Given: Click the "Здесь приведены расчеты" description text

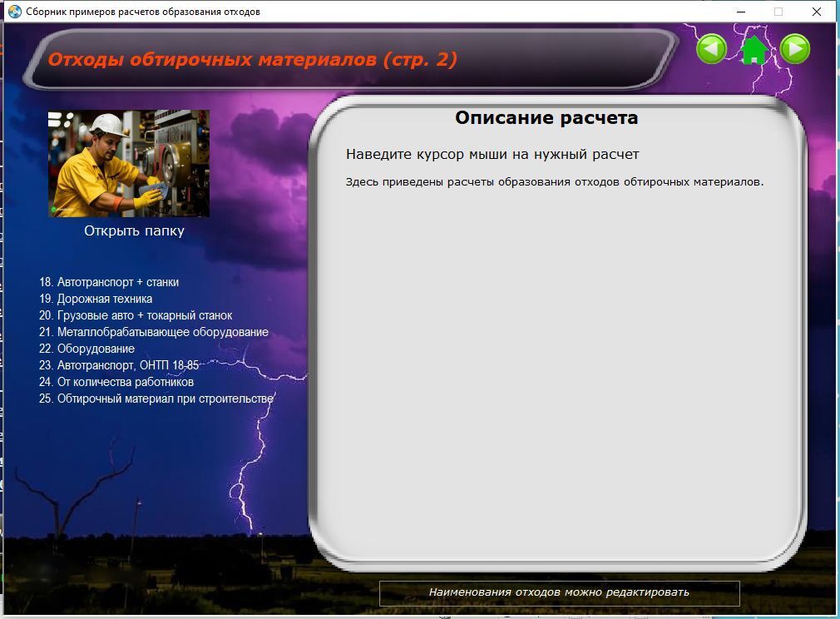Looking at the screenshot, I should (x=554, y=181).
